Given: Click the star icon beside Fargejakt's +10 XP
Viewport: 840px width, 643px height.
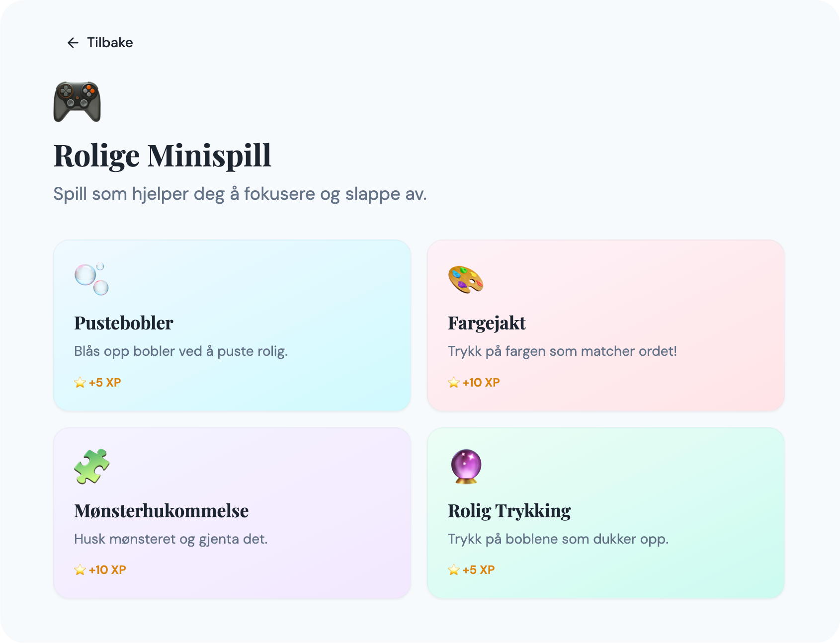Looking at the screenshot, I should pos(454,383).
